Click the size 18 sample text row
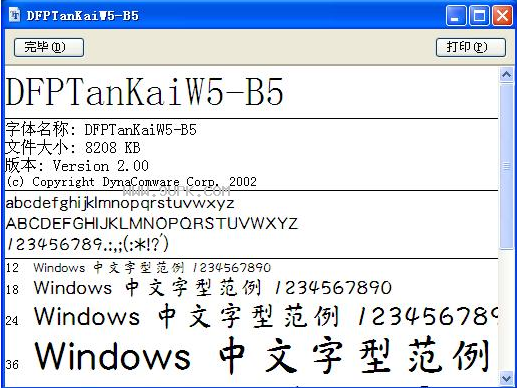The image size is (517, 388). click(x=199, y=288)
